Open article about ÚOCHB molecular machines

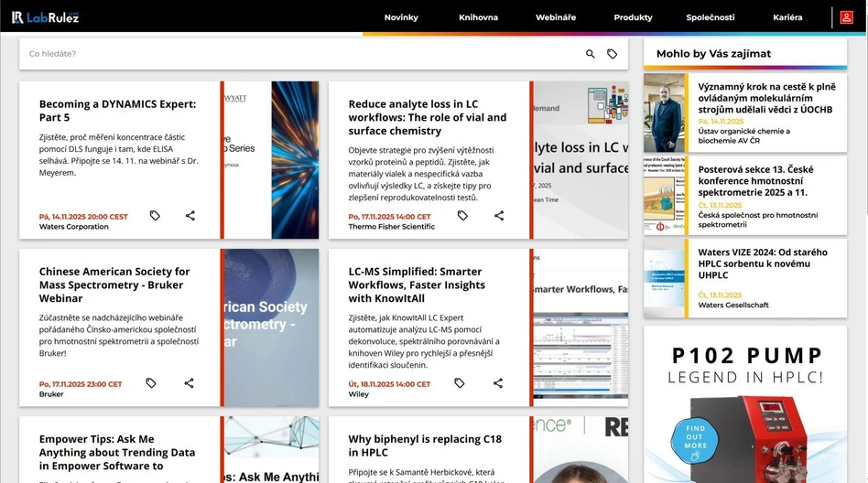point(766,98)
